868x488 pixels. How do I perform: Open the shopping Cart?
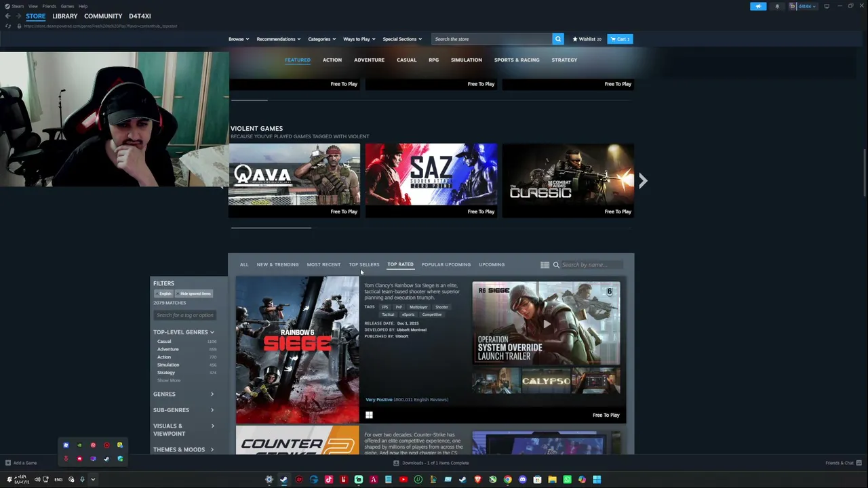(x=620, y=39)
